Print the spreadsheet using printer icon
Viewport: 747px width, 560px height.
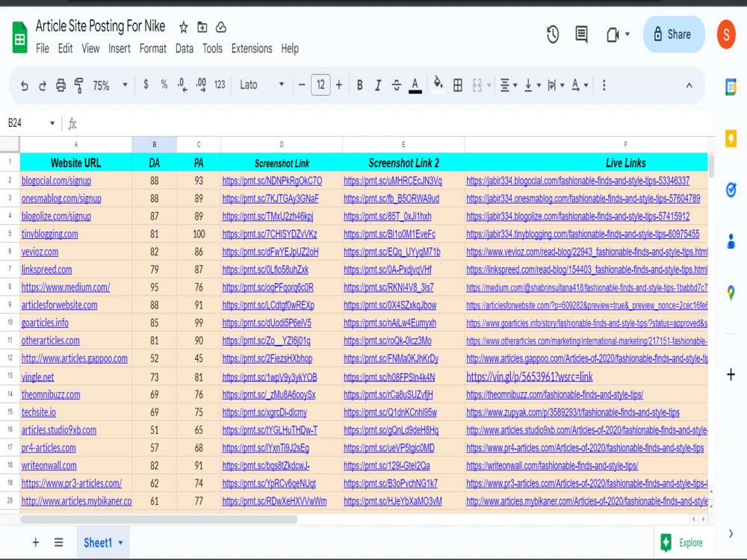pyautogui.click(x=61, y=85)
